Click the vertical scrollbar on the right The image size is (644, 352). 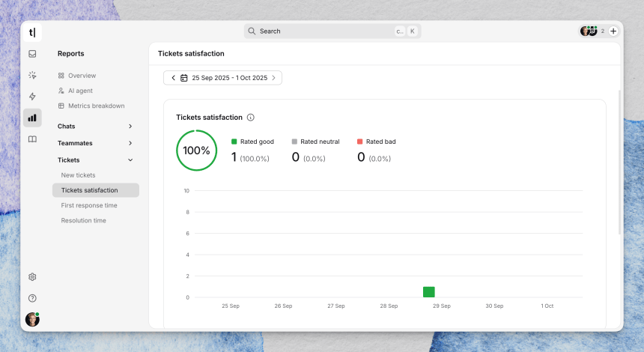pyautogui.click(x=620, y=163)
